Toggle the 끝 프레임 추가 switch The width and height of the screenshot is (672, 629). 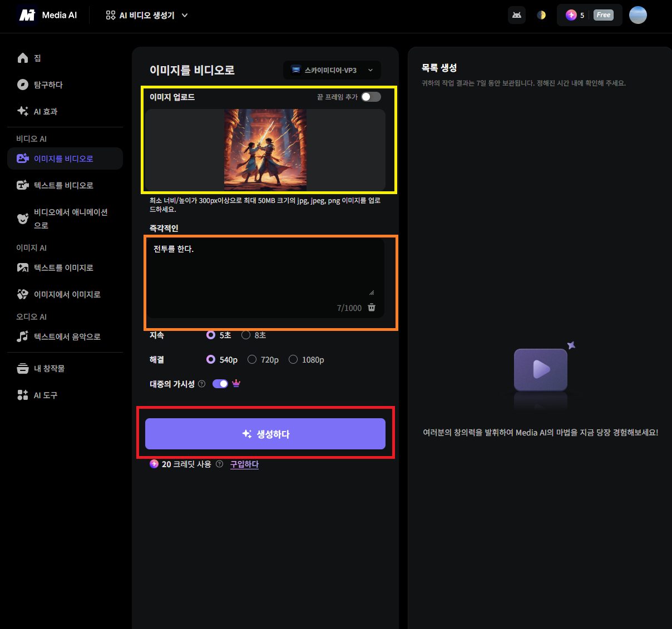[371, 97]
